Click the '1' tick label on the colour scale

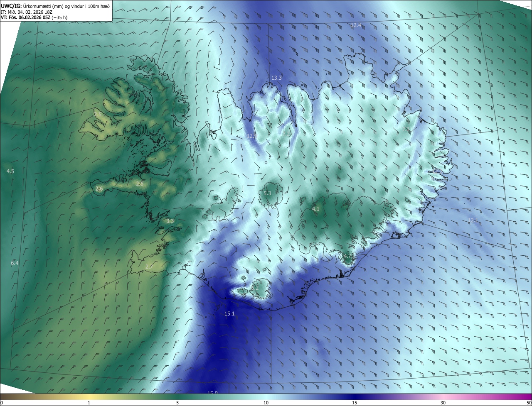[x=89, y=403]
